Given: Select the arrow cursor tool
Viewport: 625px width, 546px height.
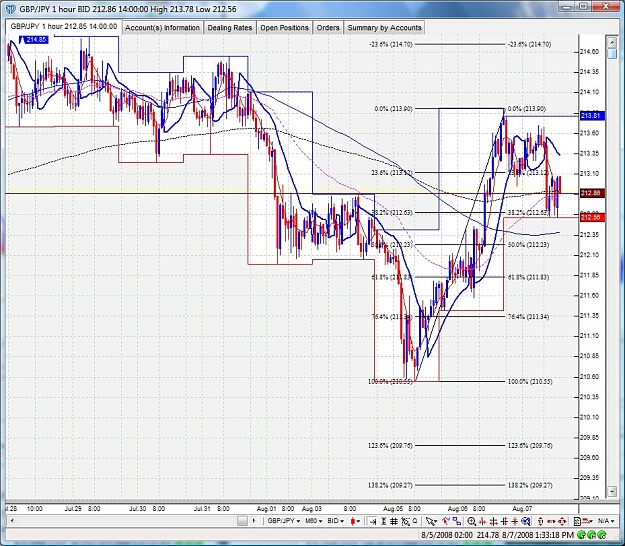Looking at the screenshot, I should coord(430,521).
